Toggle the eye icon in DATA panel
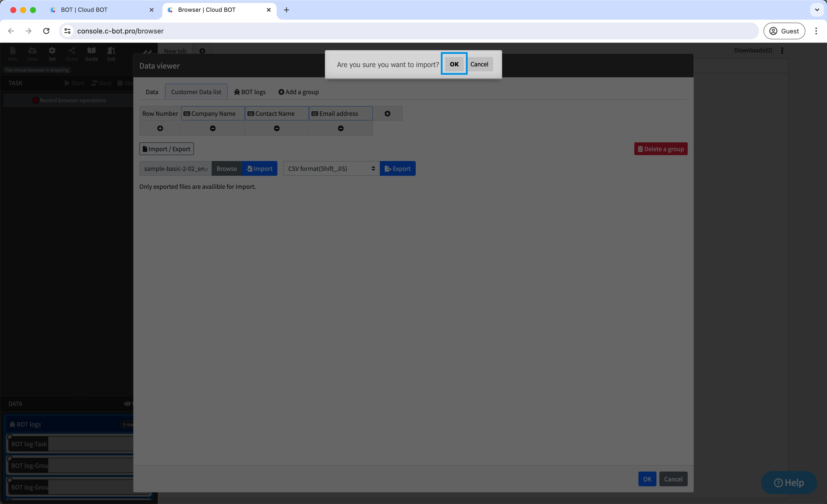This screenshot has width=827, height=504. (x=127, y=404)
